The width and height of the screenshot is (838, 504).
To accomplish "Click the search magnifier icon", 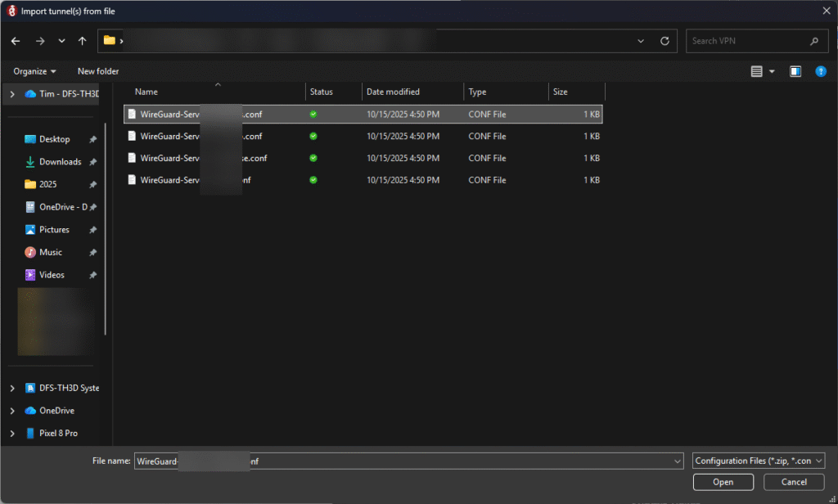I will point(813,41).
